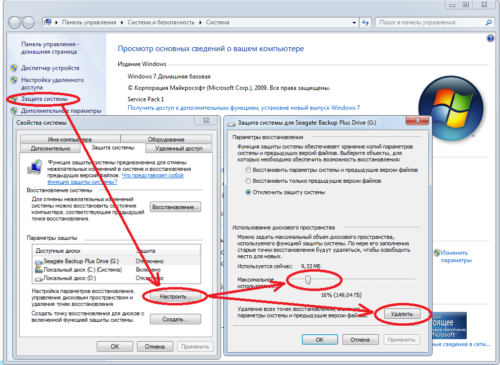Click the Control Panel icon in address bar
Screen dimensions: 500x365
48,22
